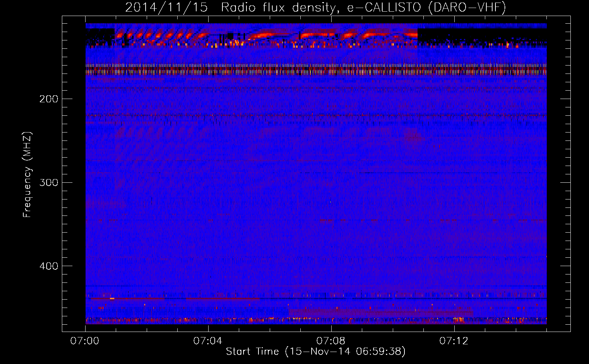Viewport: 589px width, 364px height.
Task: Click the 'Frequency (MHZ)' axis title
Action: pyautogui.click(x=28, y=174)
